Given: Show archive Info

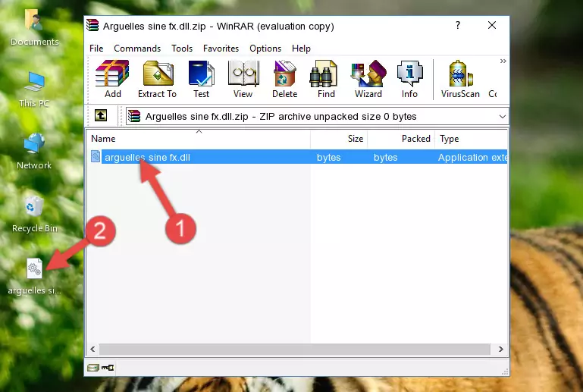Looking at the screenshot, I should [x=409, y=79].
